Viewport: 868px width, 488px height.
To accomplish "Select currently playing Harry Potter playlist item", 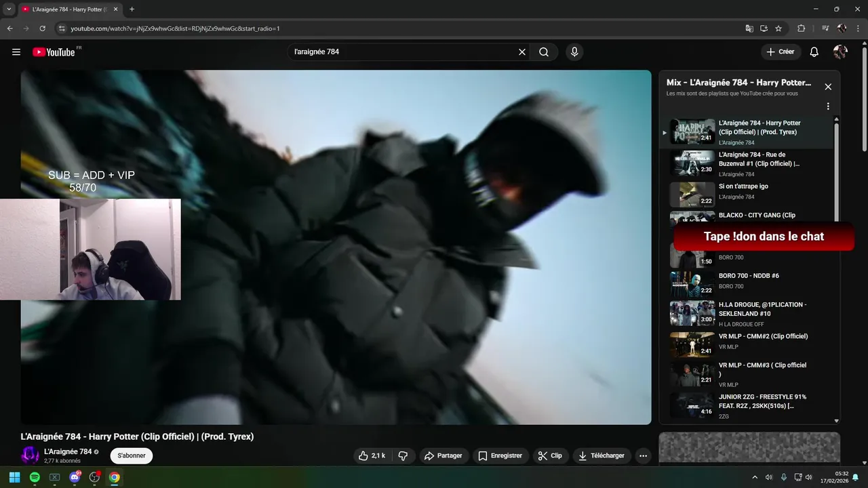I will pyautogui.click(x=746, y=132).
